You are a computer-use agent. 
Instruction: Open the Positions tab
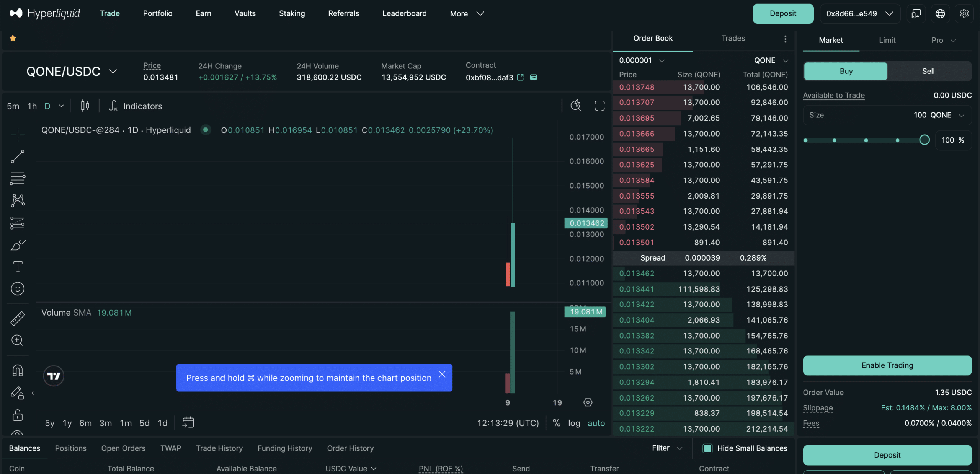coord(70,448)
